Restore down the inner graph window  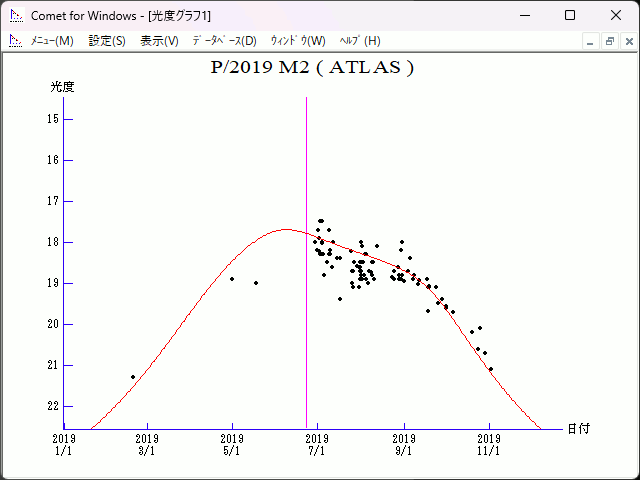tap(609, 41)
